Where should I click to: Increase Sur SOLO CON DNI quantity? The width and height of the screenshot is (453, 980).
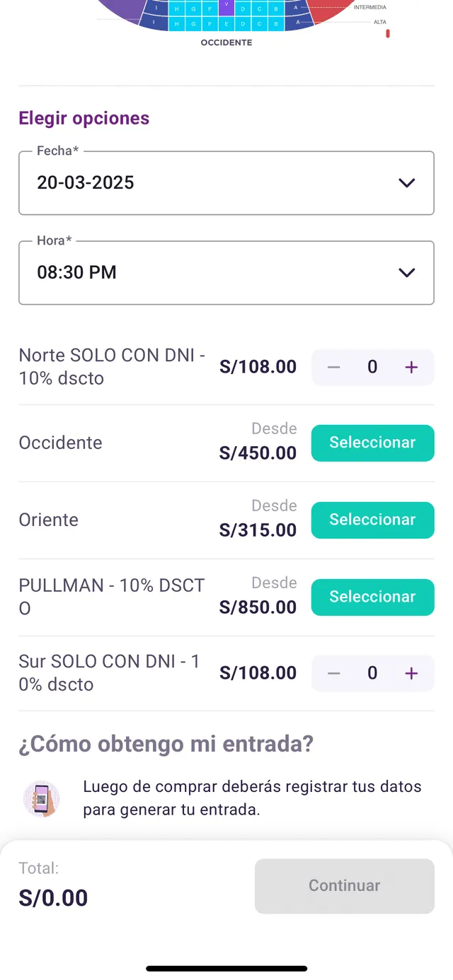(x=411, y=673)
